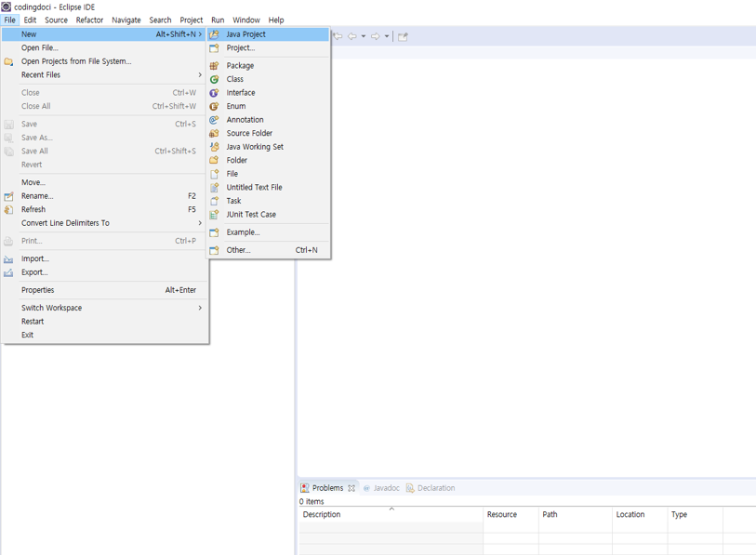Click the Package icon in submenu
The height and width of the screenshot is (555, 756).
[x=214, y=66]
